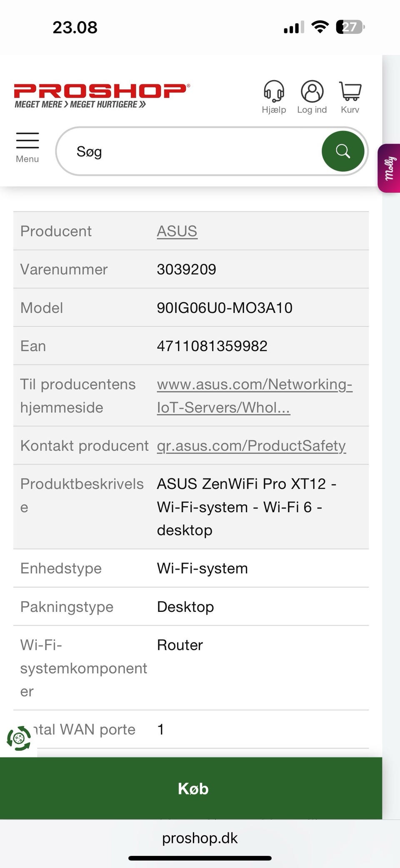This screenshot has height=868, width=400.
Task: Open the www.asus.com Networking manufacturer link
Action: (x=254, y=395)
